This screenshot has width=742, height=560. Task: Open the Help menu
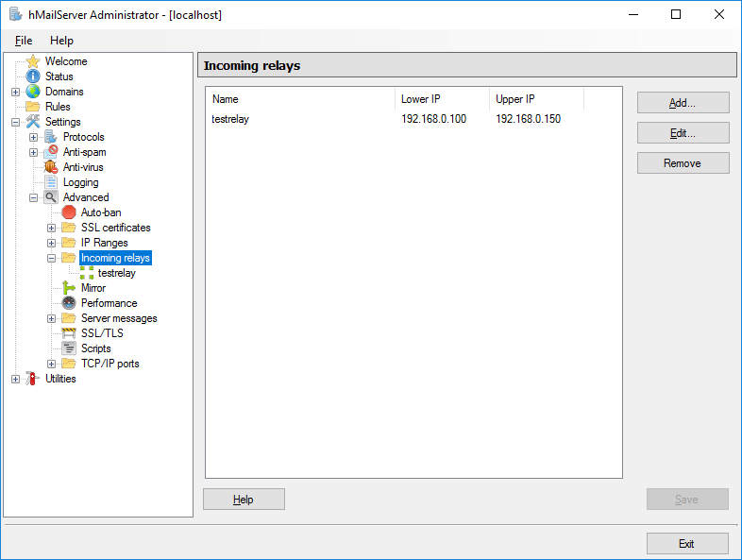click(x=61, y=41)
